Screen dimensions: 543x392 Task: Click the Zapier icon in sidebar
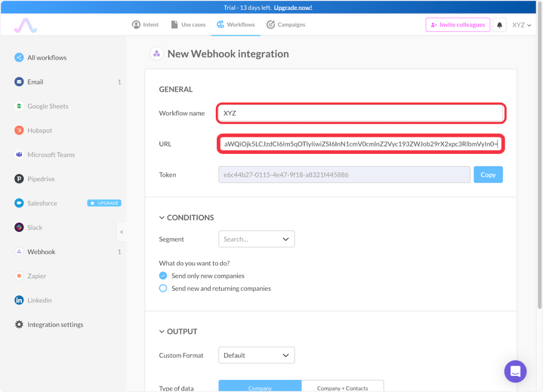point(19,276)
